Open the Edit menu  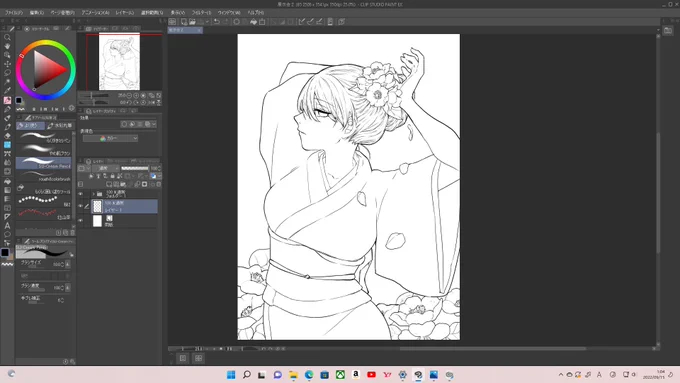(x=37, y=13)
